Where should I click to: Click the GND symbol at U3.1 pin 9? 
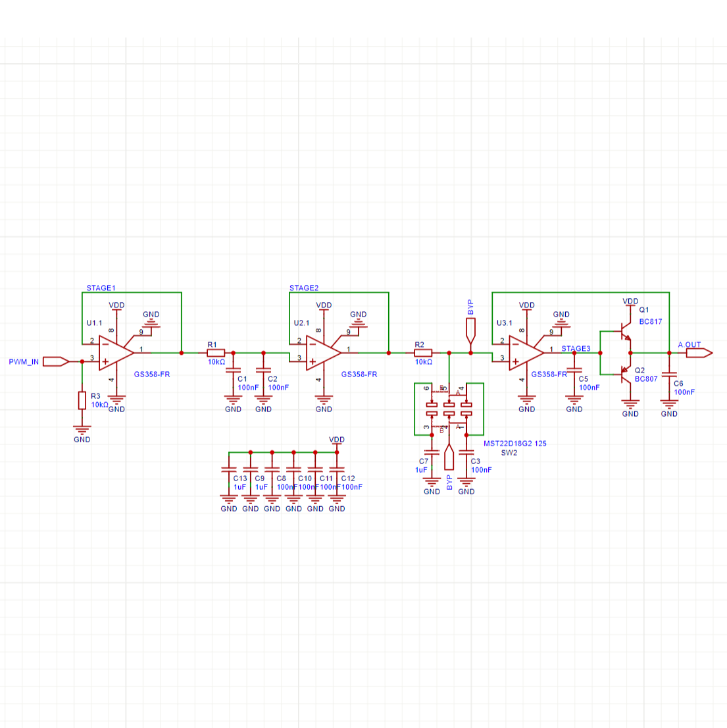coord(561,320)
